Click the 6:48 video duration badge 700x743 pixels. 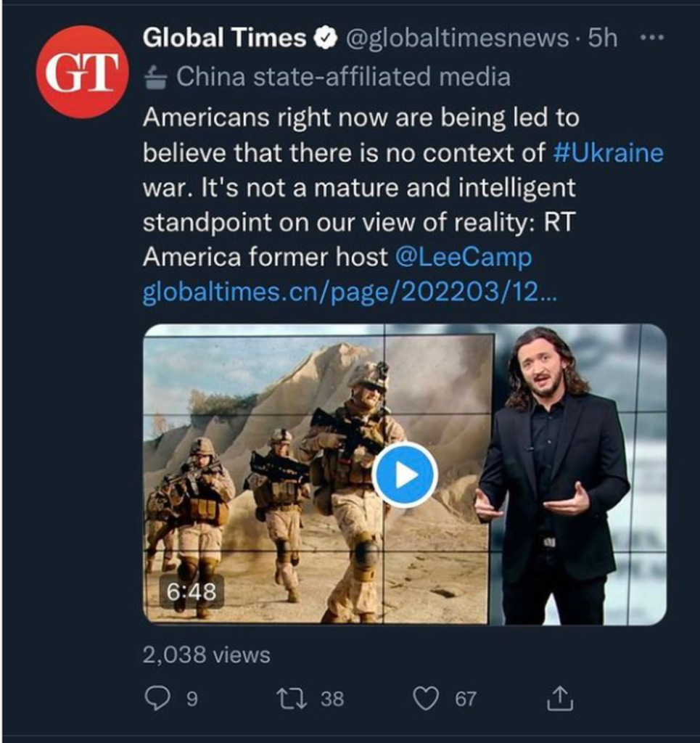pyautogui.click(x=192, y=592)
